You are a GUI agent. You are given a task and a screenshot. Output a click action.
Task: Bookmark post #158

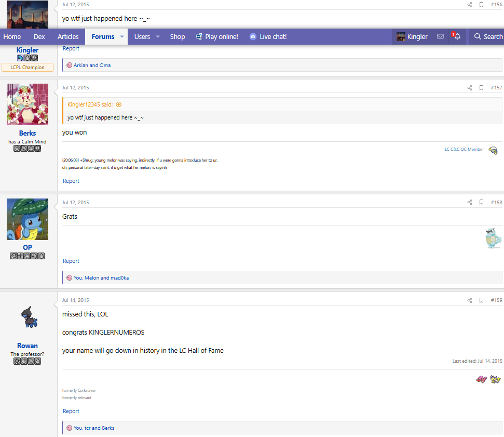[481, 203]
